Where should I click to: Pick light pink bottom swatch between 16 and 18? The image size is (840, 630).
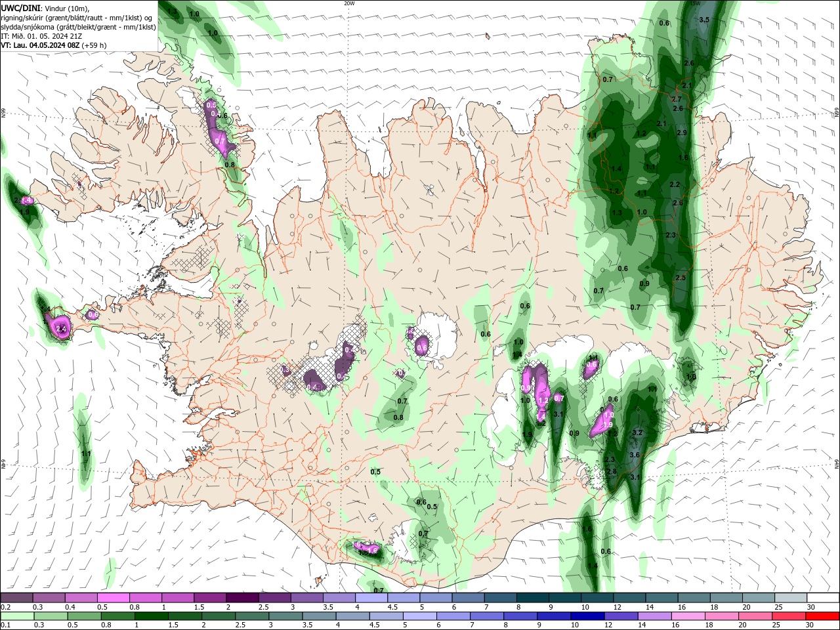pyautogui.click(x=688, y=617)
